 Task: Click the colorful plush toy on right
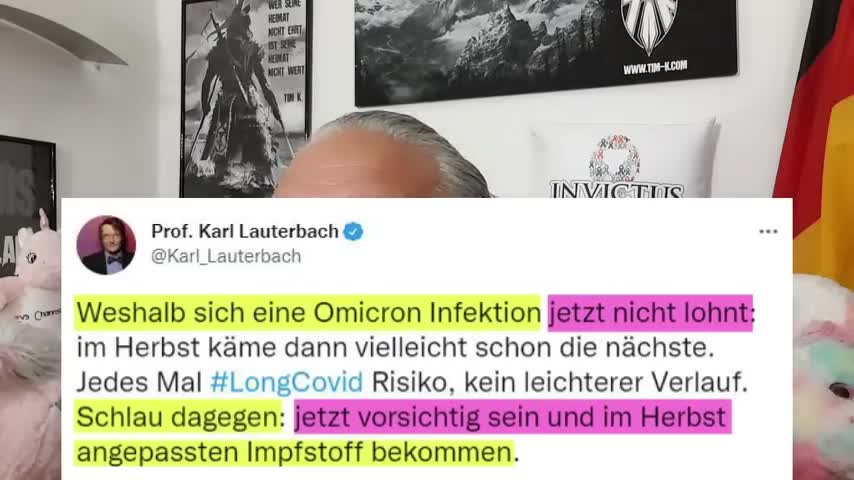pyautogui.click(x=824, y=376)
